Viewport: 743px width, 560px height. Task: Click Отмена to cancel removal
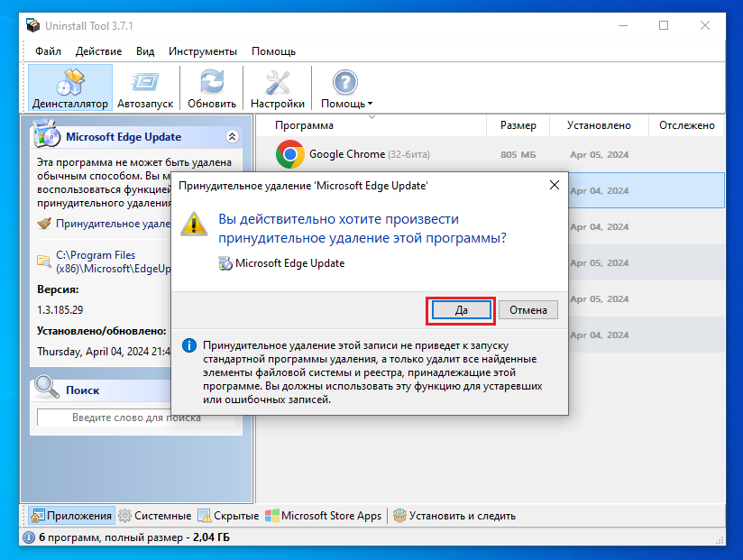point(527,310)
